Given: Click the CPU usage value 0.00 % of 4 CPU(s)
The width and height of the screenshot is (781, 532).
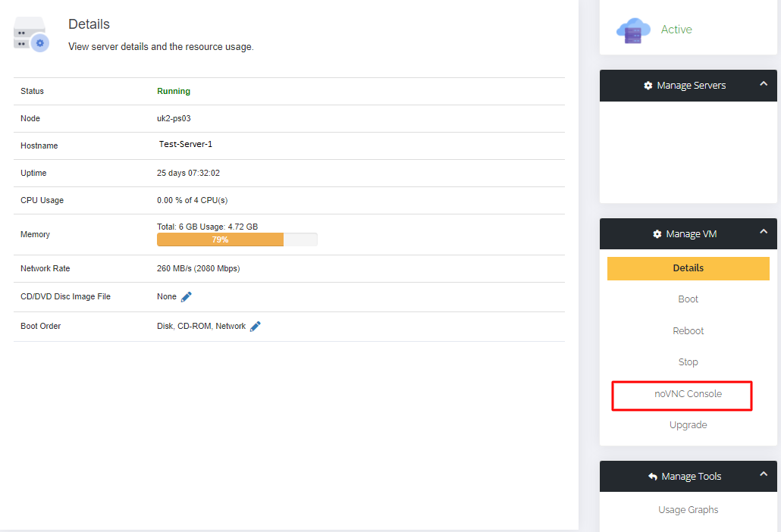Looking at the screenshot, I should tap(193, 201).
